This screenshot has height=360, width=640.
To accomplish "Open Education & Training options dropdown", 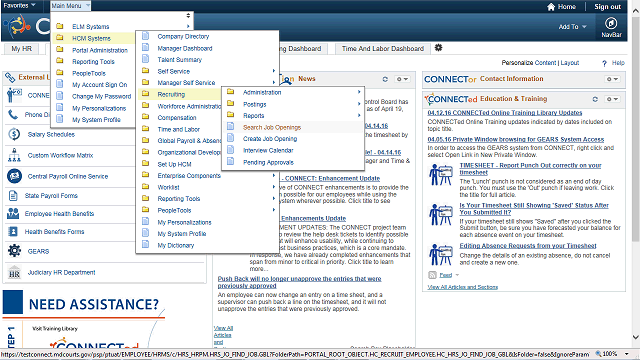I will pyautogui.click(x=612, y=99).
